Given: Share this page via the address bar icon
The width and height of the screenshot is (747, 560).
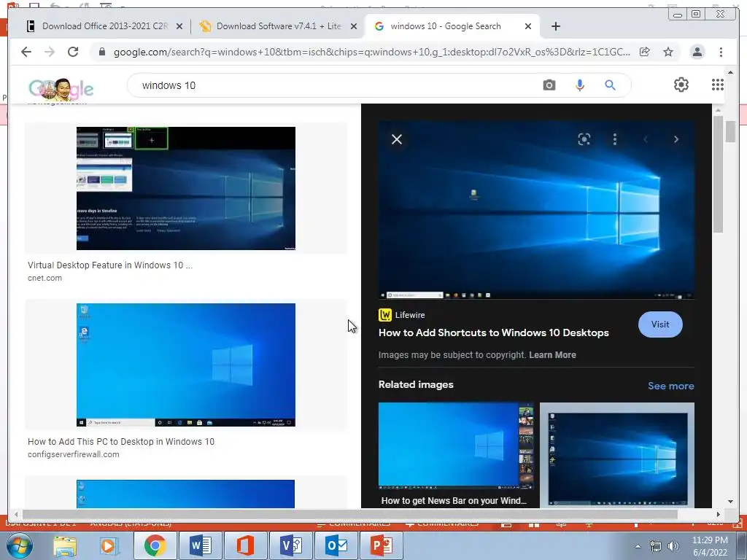Looking at the screenshot, I should coord(645,52).
